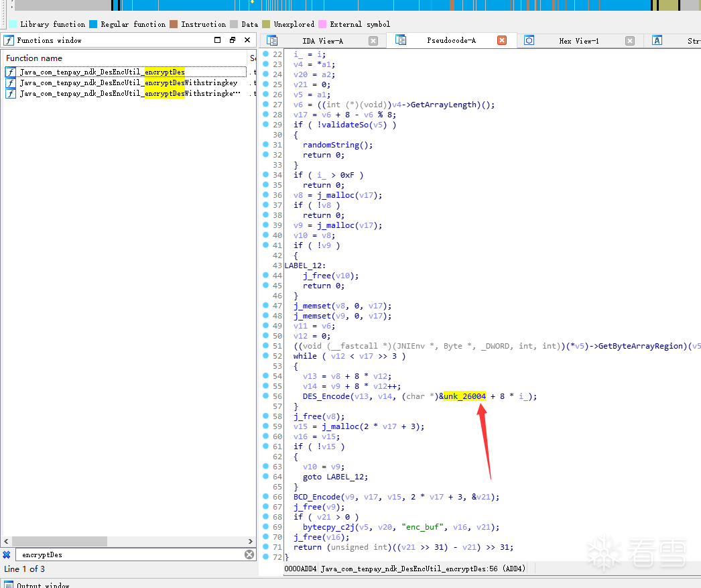Screen dimensions: 701x588
Task: Click the IDA View-A tab icon
Action: click(272, 41)
